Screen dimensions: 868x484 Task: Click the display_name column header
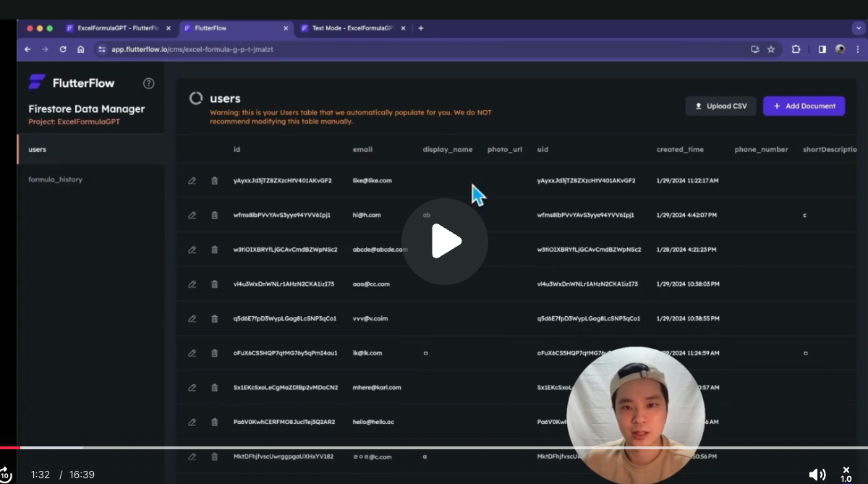448,149
